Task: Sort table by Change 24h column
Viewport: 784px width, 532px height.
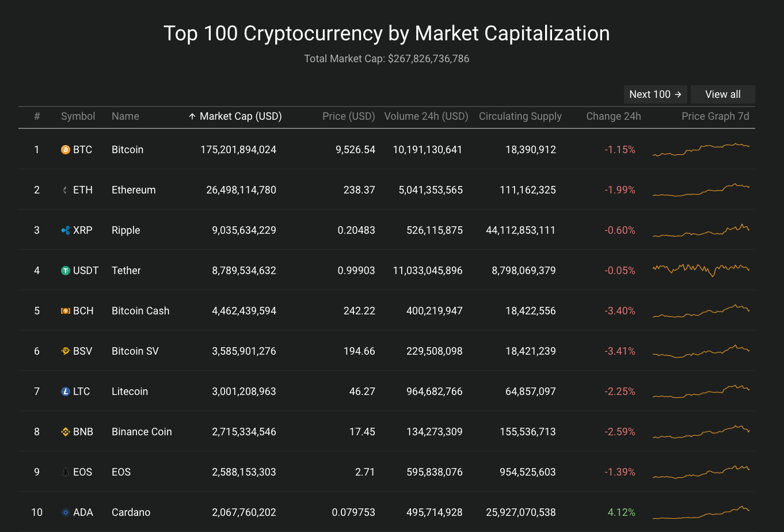Action: [614, 116]
